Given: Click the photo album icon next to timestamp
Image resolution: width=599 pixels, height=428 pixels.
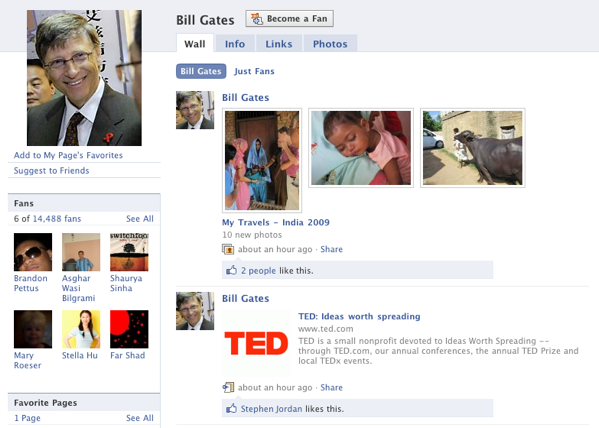Looking at the screenshot, I should tap(228, 249).
